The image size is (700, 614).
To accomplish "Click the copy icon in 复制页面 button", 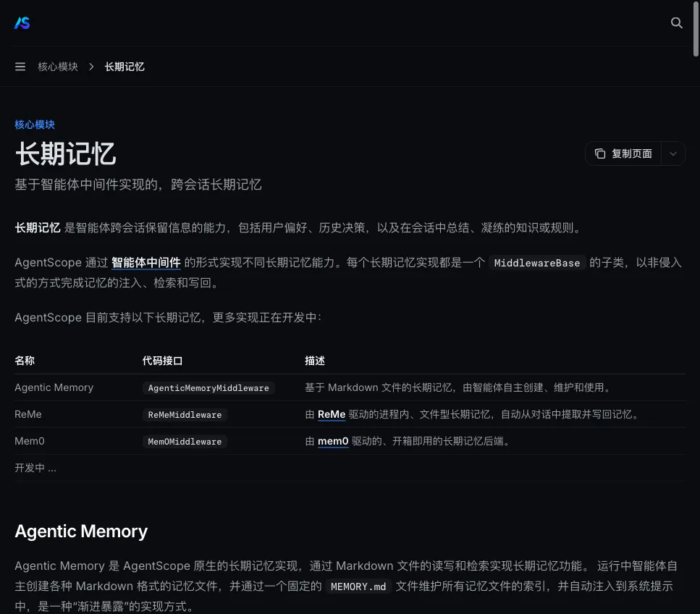I will point(600,153).
